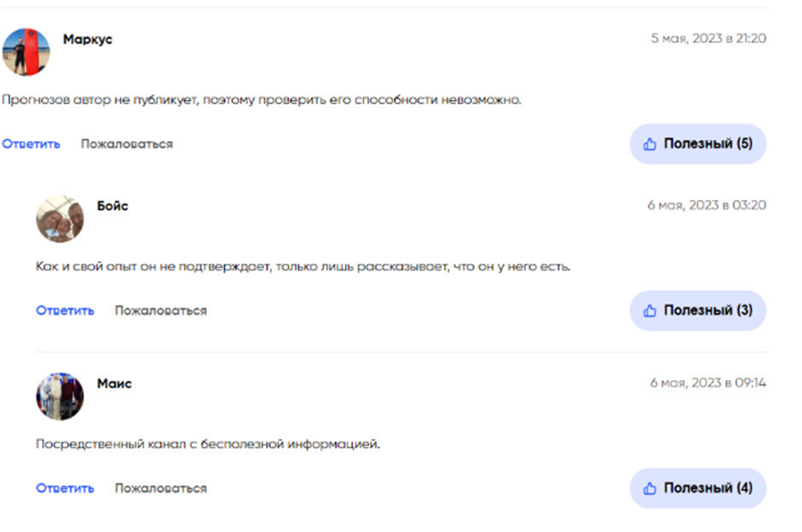
Task: Report Маис's comment with Пожаловаться
Action: (x=161, y=488)
